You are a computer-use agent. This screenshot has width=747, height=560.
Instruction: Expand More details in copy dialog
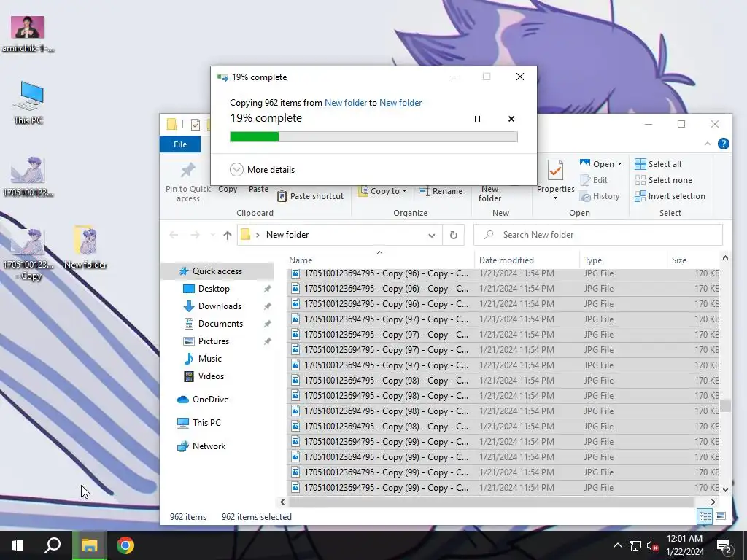coord(263,169)
